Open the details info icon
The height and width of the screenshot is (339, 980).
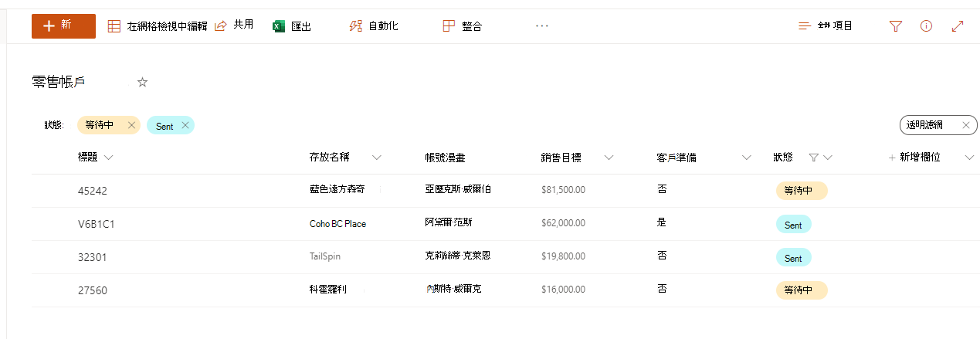click(x=927, y=26)
